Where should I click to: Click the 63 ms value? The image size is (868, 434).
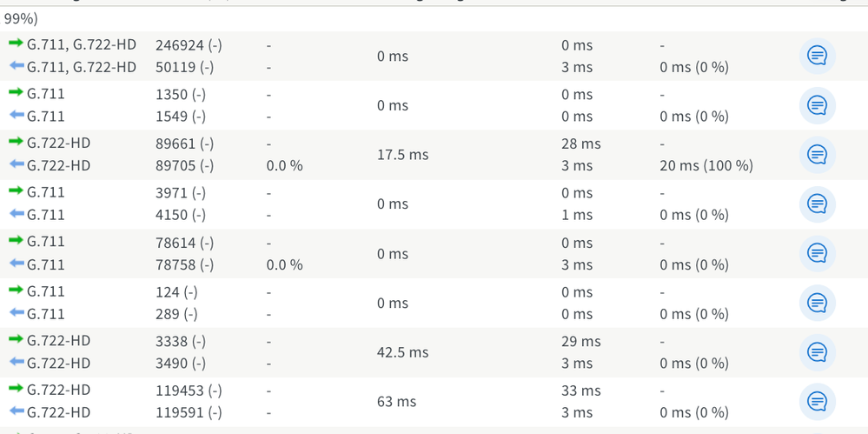point(396,402)
